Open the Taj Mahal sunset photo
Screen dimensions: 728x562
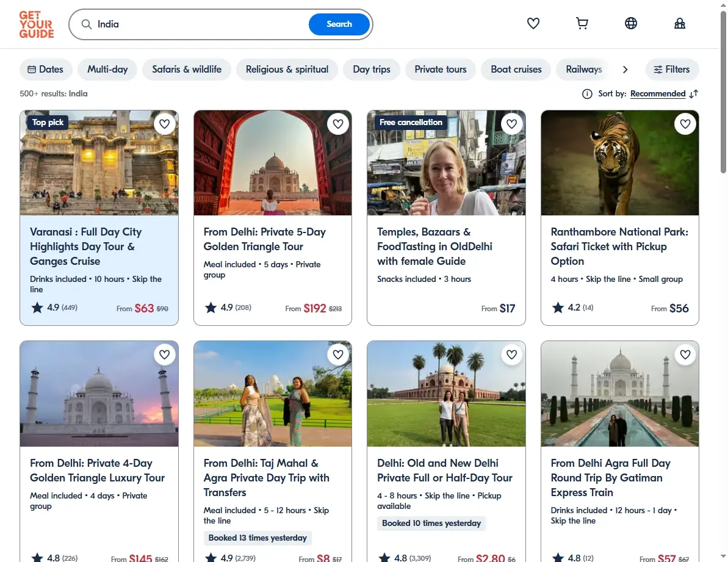click(x=99, y=394)
